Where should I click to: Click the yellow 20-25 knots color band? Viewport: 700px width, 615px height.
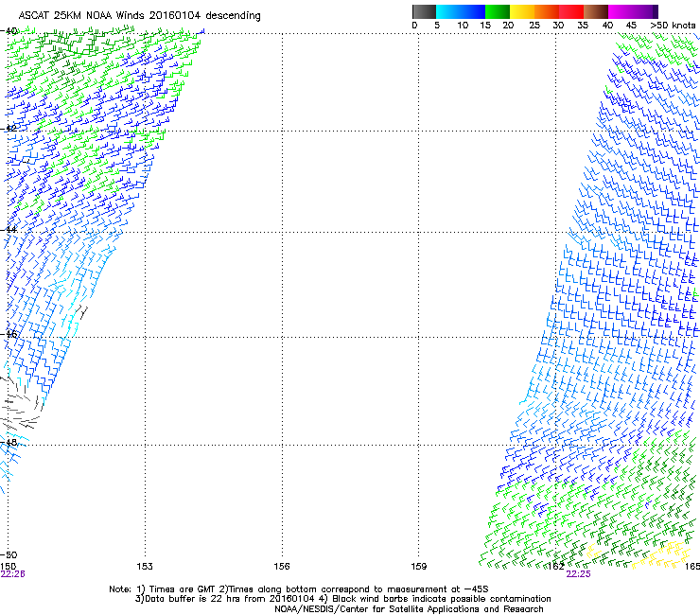[522, 11]
